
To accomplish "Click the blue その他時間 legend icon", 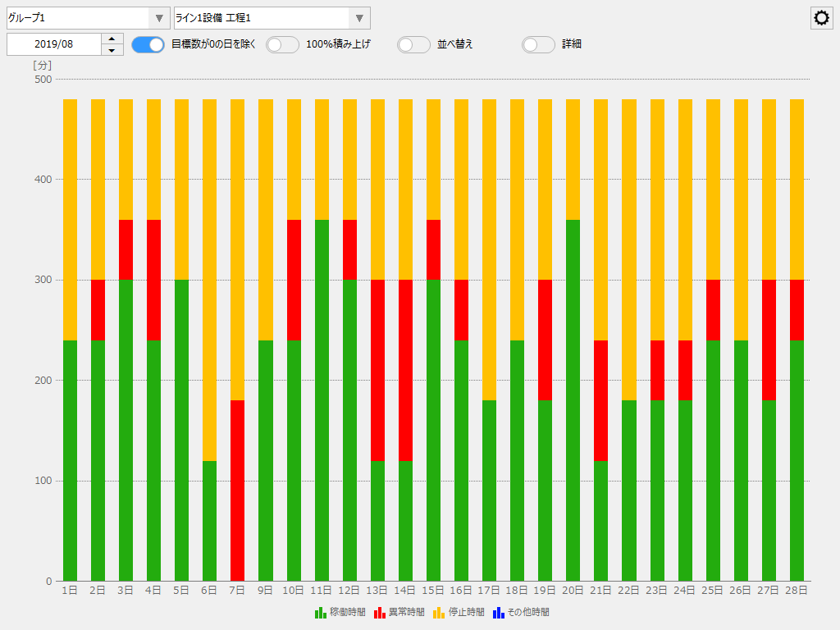I will coord(497,612).
